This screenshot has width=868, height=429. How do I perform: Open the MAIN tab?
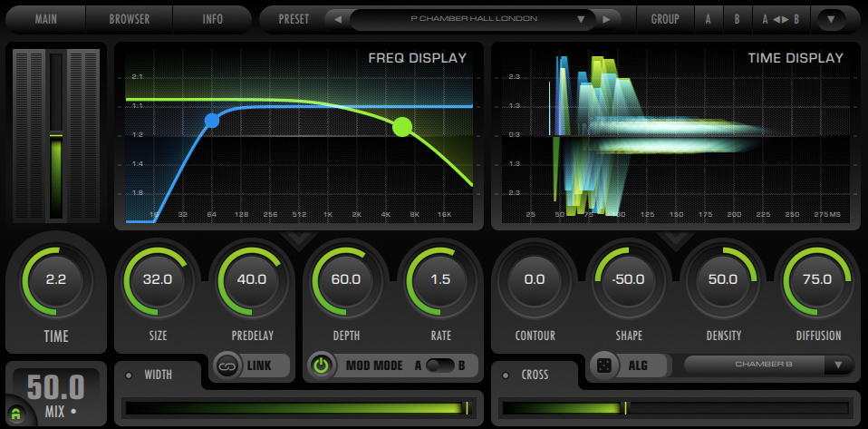46,19
